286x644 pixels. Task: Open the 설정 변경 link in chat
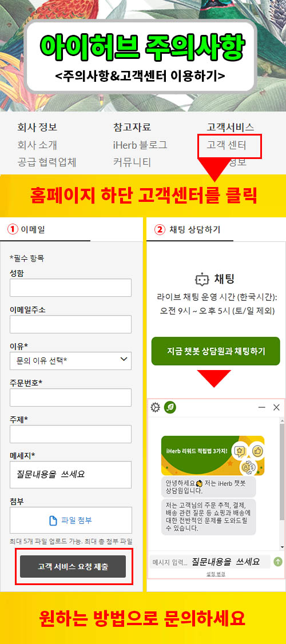pos(216,574)
